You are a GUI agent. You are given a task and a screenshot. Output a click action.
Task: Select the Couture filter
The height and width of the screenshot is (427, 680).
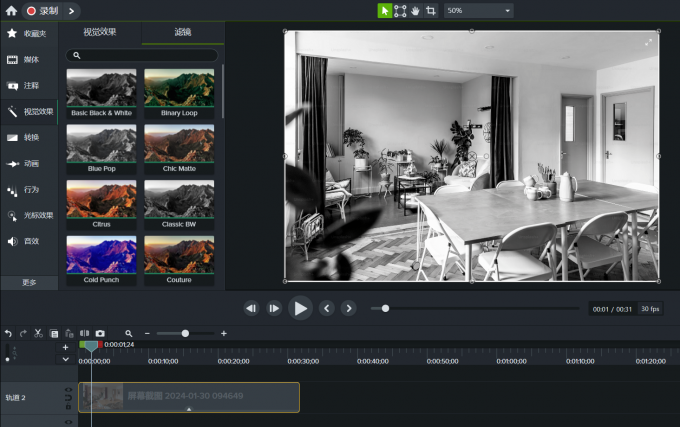[179, 261]
